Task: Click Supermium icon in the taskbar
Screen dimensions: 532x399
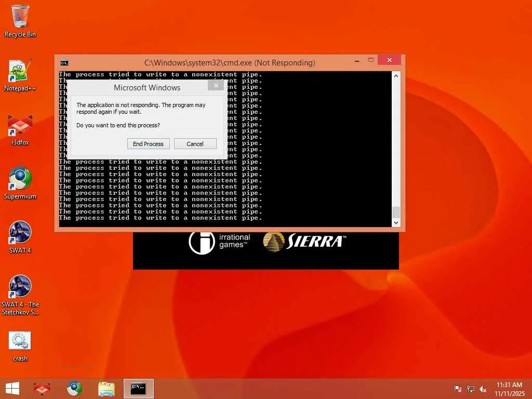Action: (x=74, y=389)
